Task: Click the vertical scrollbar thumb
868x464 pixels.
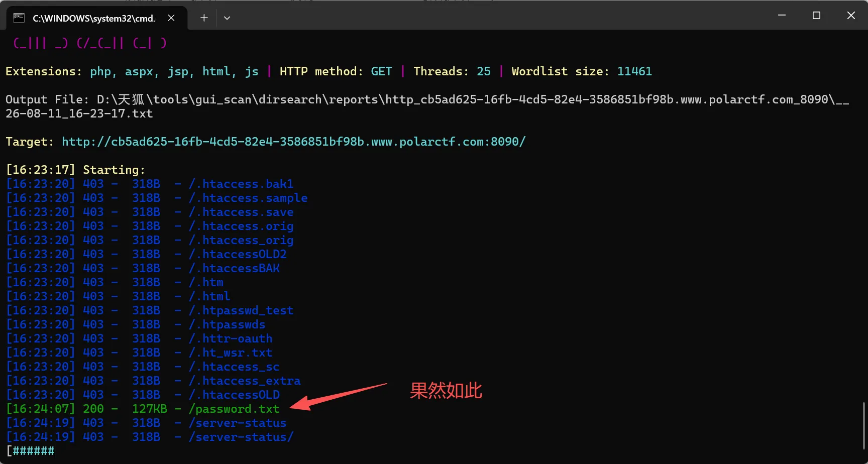Action: click(x=864, y=426)
